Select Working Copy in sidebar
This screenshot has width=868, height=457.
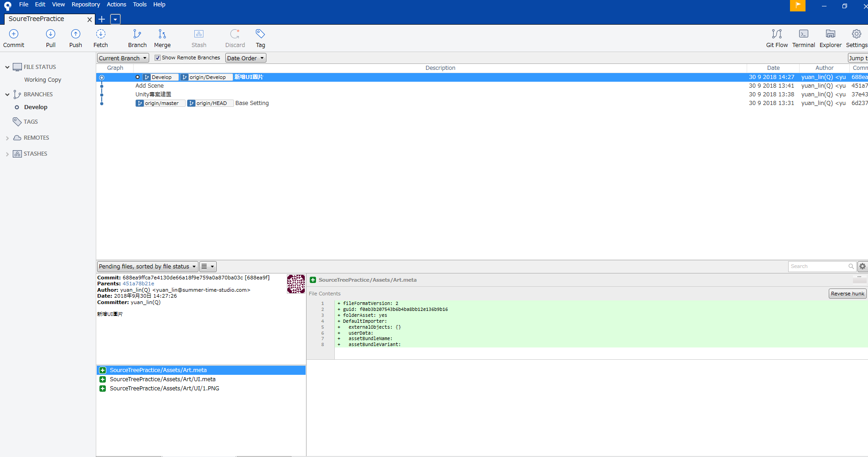click(42, 80)
